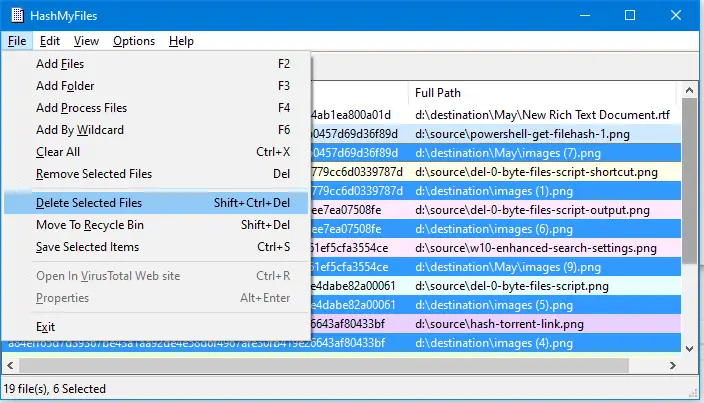The image size is (704, 403).
Task: Select row New Rich Text Document.rtf
Action: [496, 115]
